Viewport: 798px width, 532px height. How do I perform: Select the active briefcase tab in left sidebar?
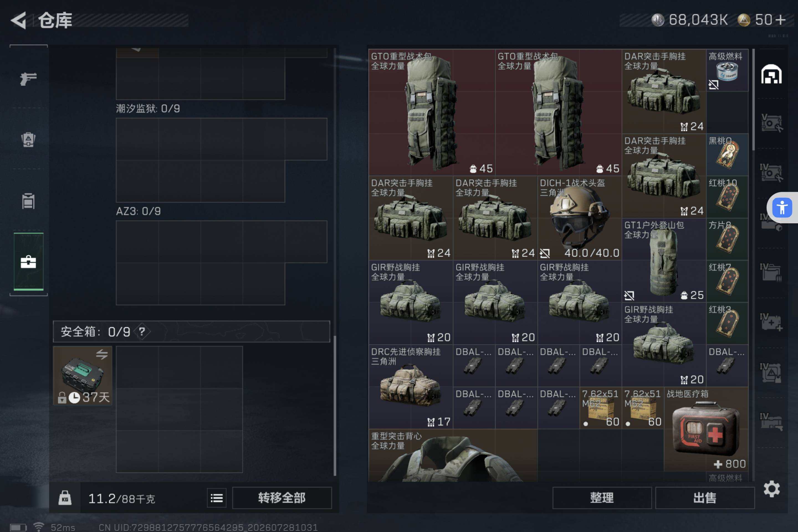29,262
